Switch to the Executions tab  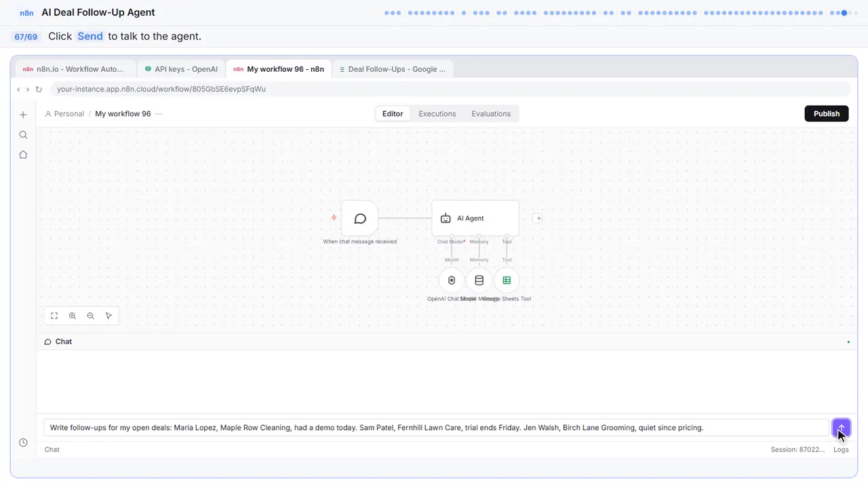point(437,114)
